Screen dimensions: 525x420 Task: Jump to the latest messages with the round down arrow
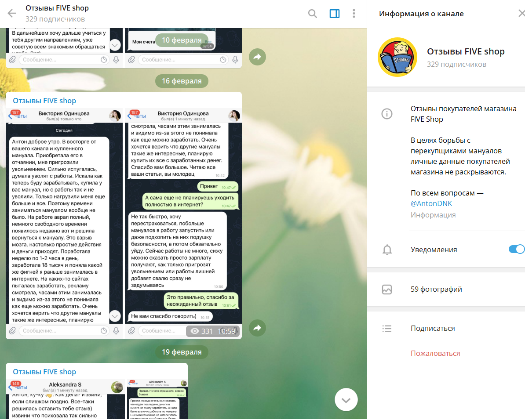[346, 400]
